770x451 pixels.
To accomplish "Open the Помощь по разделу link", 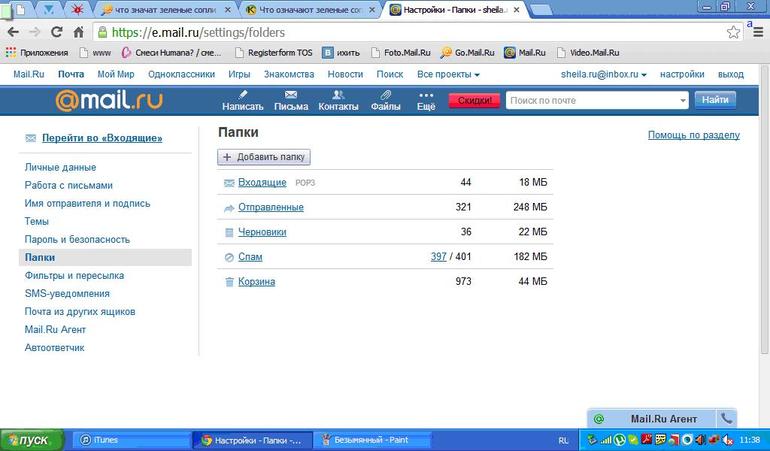I will (693, 135).
